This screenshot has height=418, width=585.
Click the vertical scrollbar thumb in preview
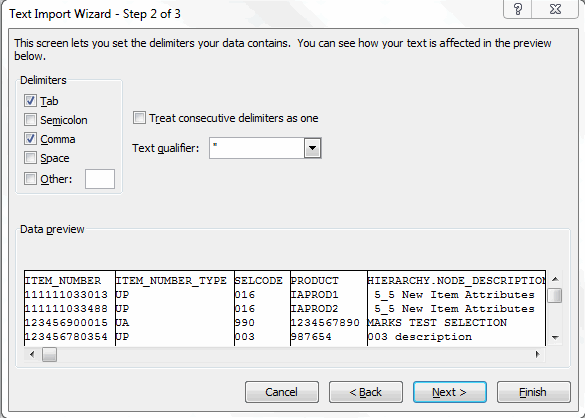click(555, 296)
